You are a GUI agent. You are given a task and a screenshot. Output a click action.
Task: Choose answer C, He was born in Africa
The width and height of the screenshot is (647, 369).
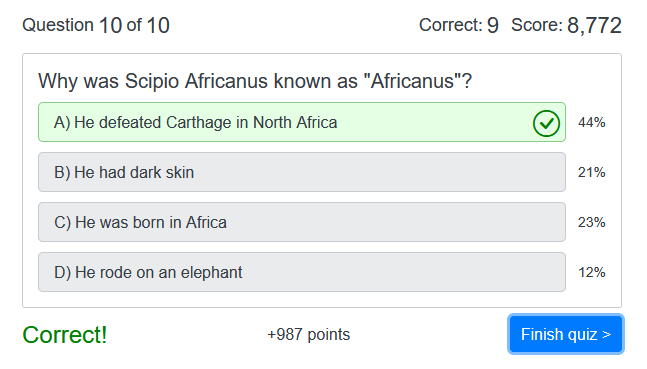click(x=302, y=222)
